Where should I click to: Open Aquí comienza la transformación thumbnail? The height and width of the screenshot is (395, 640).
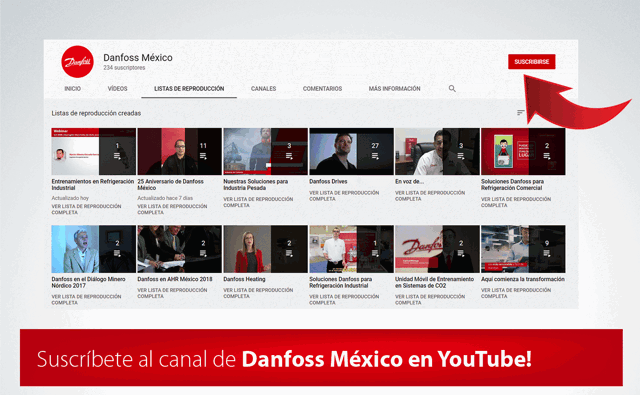pos(523,249)
